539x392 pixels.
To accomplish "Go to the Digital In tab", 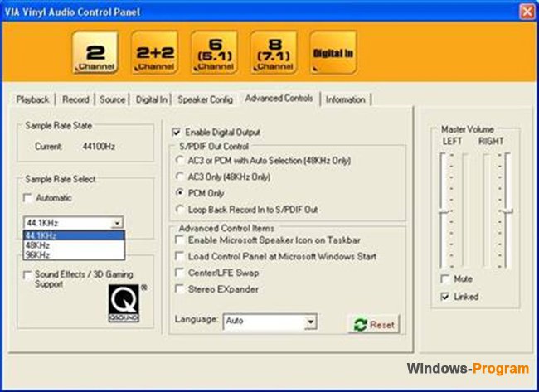I will coord(152,99).
